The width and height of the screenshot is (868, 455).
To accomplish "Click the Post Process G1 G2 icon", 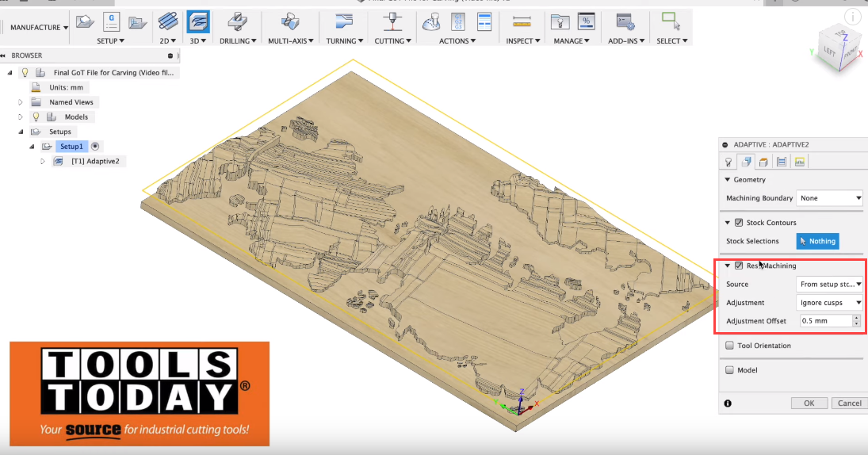I will tap(458, 22).
